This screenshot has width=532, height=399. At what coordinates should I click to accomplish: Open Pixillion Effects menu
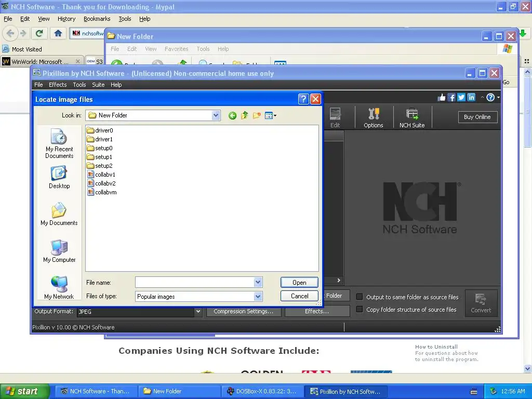point(58,85)
